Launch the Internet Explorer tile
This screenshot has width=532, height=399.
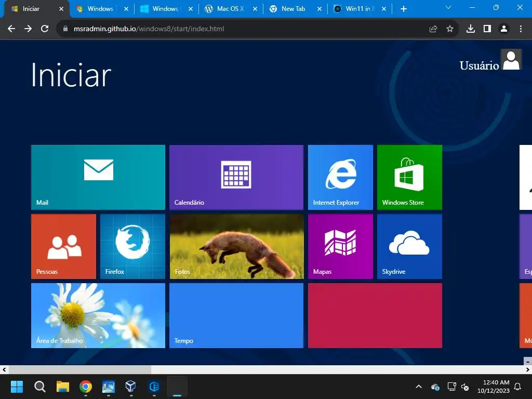coord(340,177)
